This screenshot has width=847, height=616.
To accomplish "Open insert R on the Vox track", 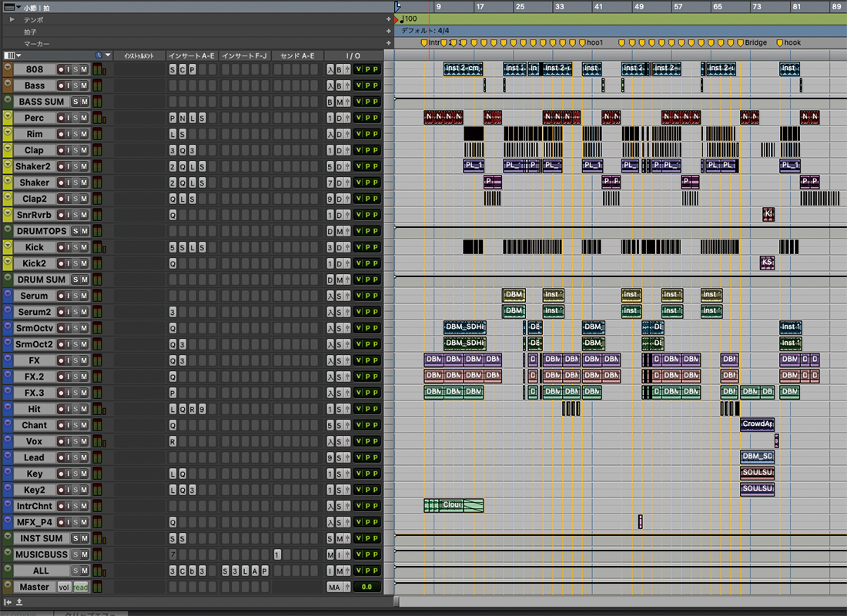I will (172, 441).
